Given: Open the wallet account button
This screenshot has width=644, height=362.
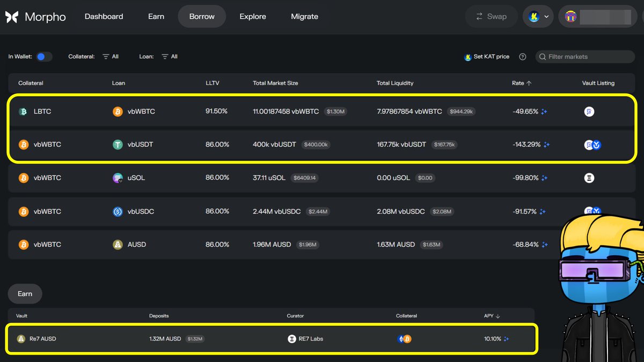Looking at the screenshot, I should pos(598,17).
